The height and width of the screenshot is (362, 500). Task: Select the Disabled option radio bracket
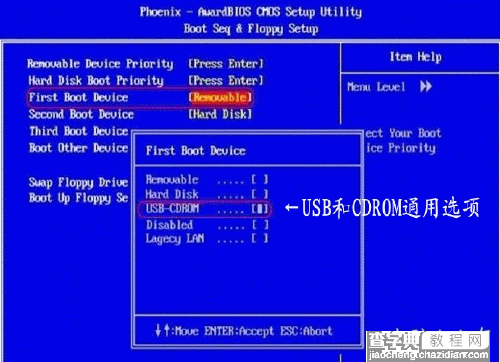(260, 225)
